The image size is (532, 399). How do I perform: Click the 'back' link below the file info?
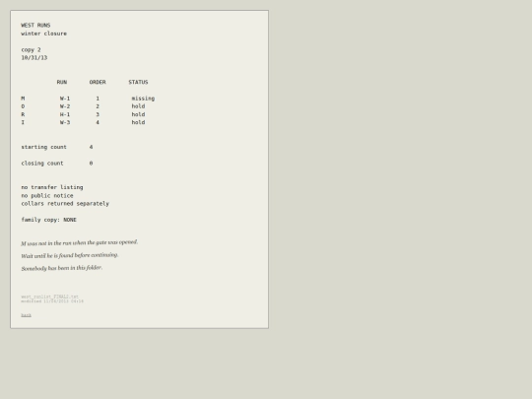point(27,315)
